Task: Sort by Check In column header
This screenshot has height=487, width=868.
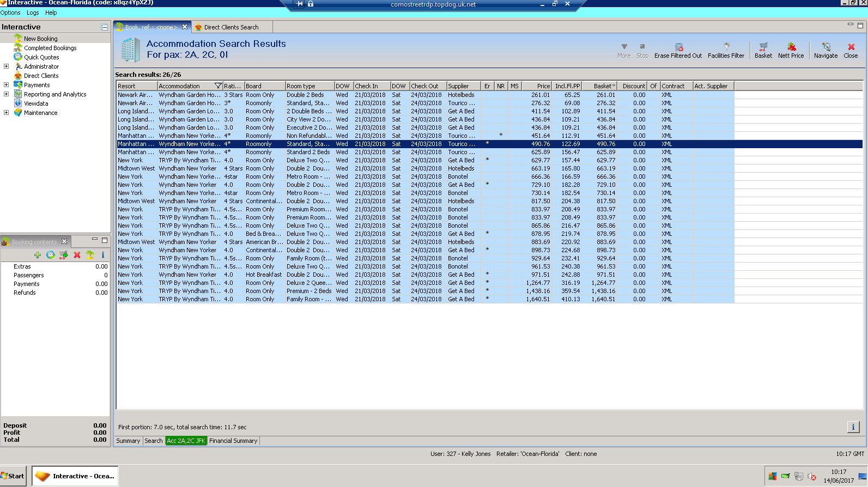Action: (372, 86)
